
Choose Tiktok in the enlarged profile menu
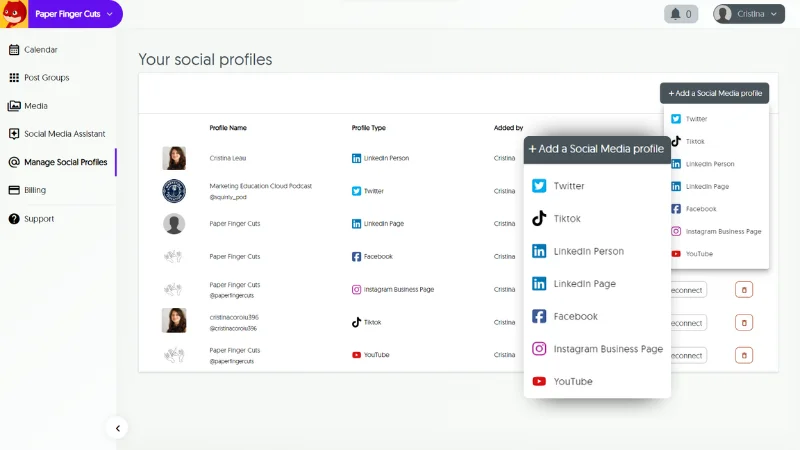coord(566,219)
